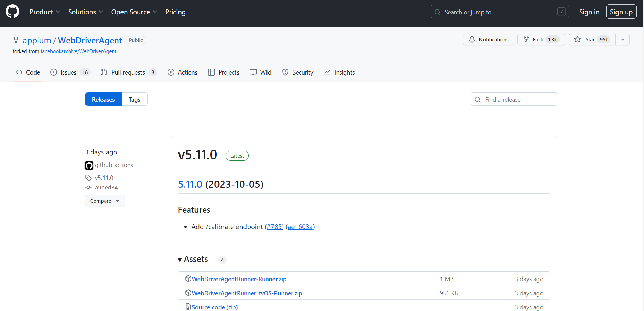The image size is (644, 311).
Task: Click the github-actions avatar icon
Action: [x=89, y=165]
